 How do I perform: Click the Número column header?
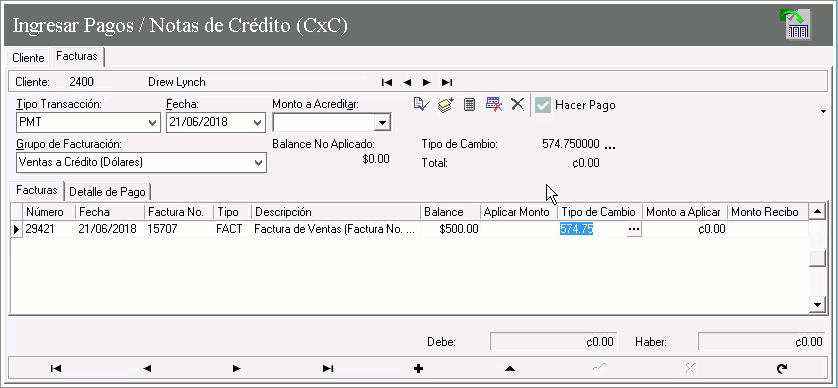(x=49, y=212)
